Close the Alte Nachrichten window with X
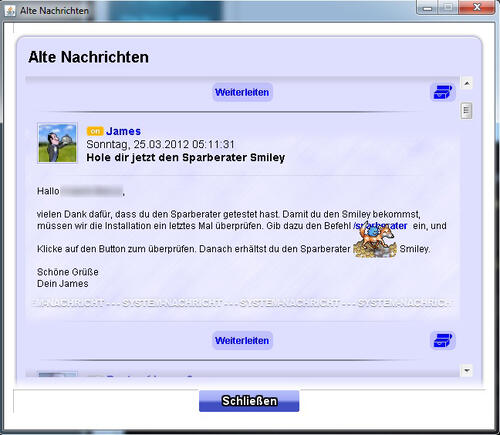The height and width of the screenshot is (435, 500). [477, 7]
